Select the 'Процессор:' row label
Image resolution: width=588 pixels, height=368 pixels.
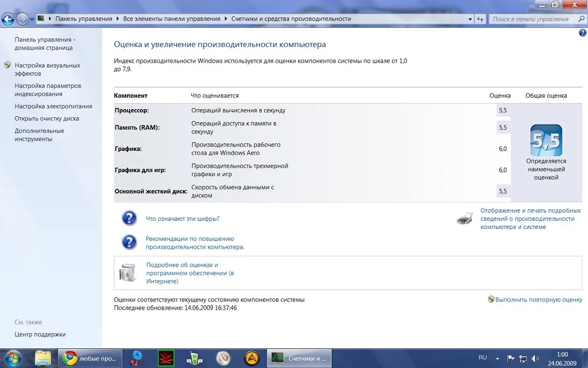click(x=132, y=110)
